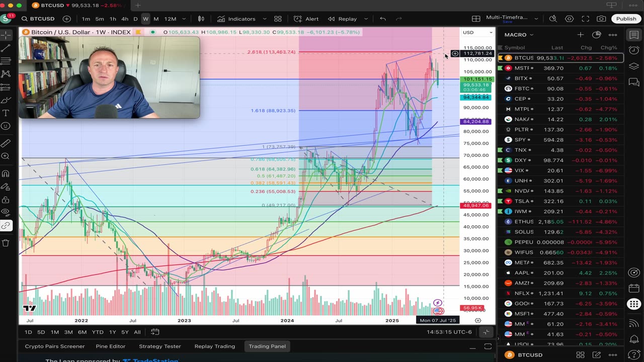Add a symbol to the watchlist
644x362 pixels.
[580, 35]
